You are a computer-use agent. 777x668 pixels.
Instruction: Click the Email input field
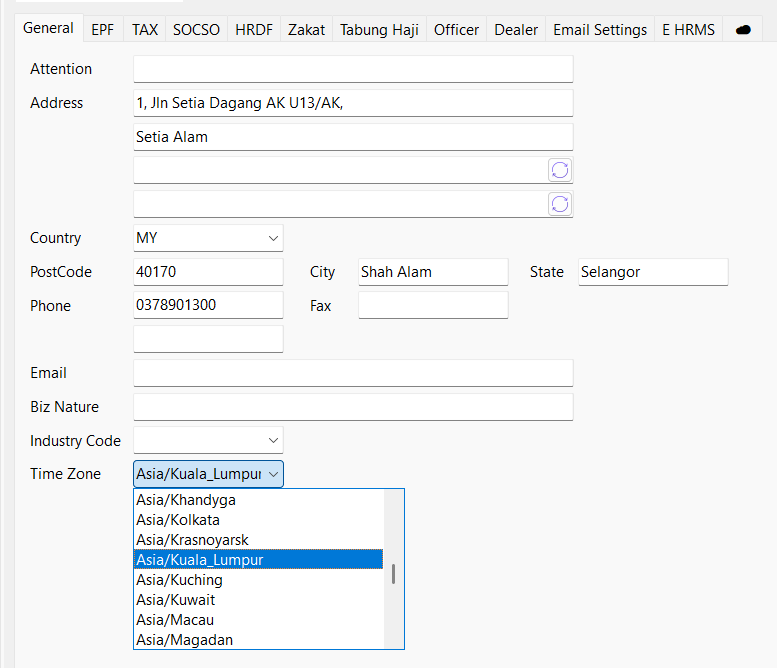click(352, 373)
